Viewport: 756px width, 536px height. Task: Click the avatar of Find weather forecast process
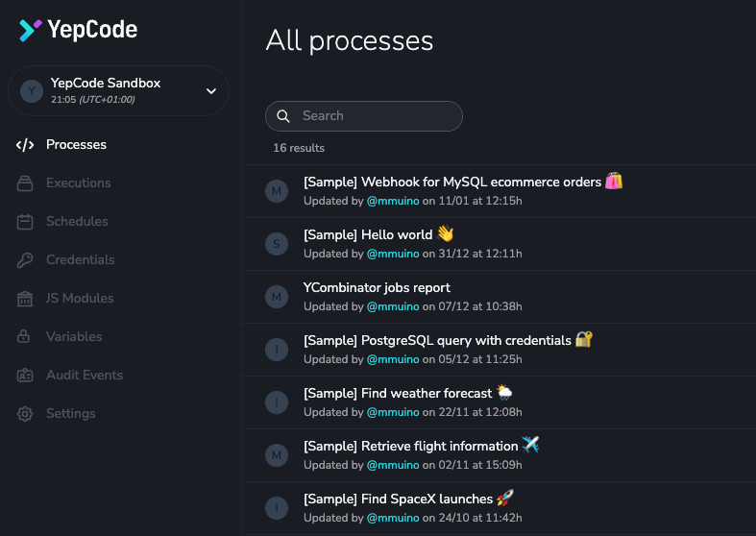277,402
